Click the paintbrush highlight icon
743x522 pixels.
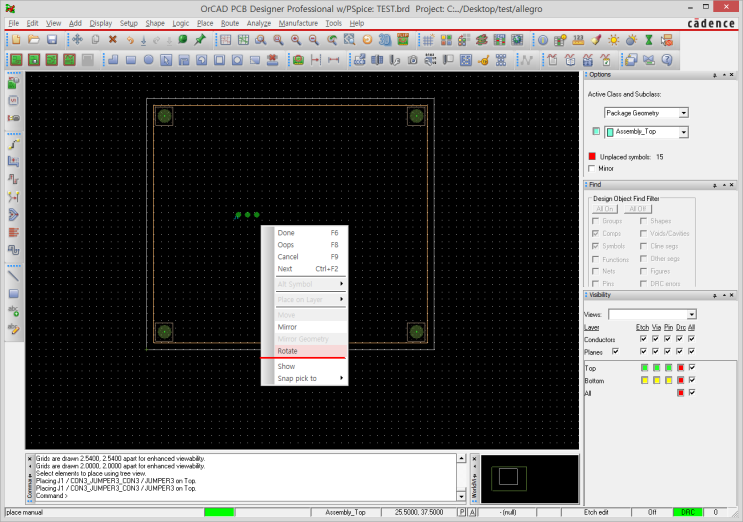[596, 40]
